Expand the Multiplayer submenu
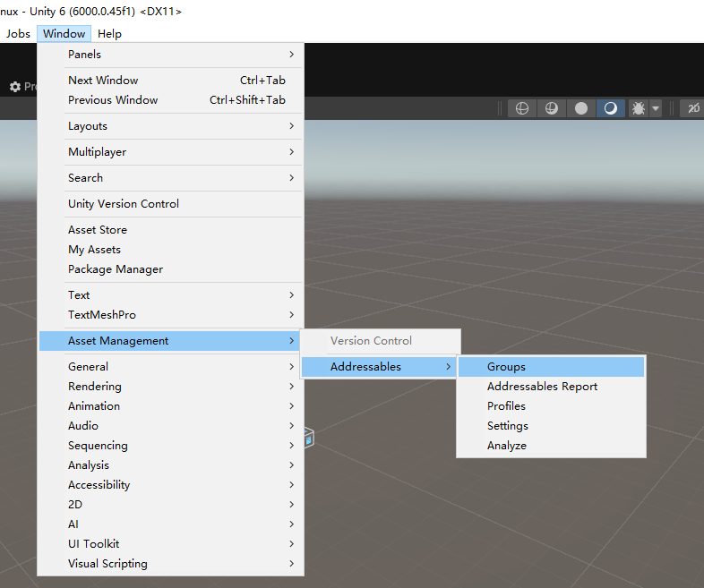This screenshot has height=588, width=704. coord(170,152)
